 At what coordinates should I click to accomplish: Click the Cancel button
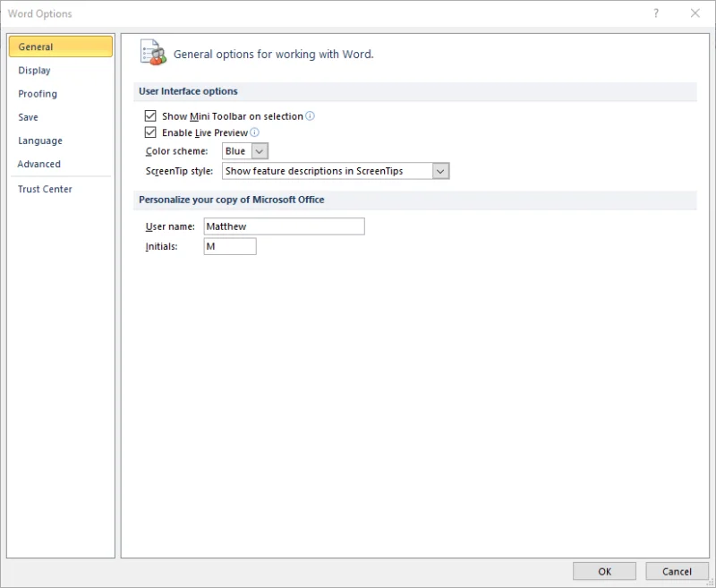677,572
